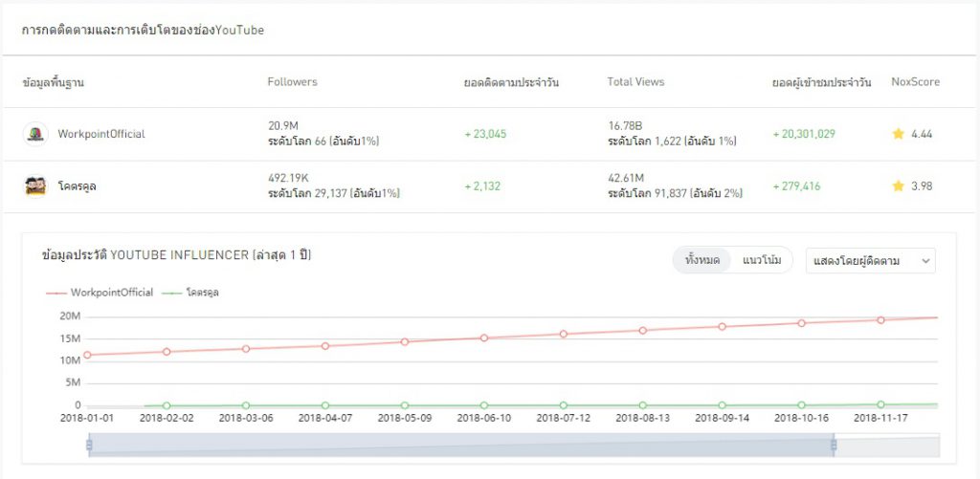The height and width of the screenshot is (479, 980).
Task: Click the right handle of the date range slider
Action: [x=834, y=445]
